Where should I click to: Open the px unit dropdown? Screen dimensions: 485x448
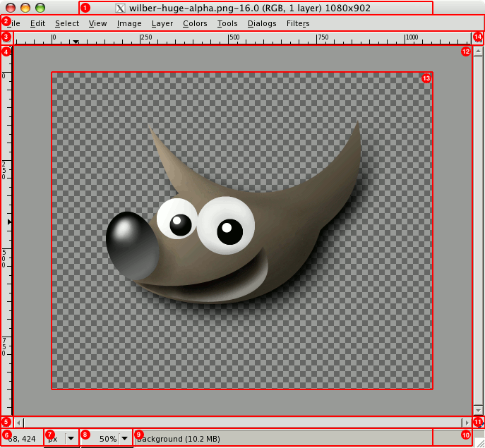point(71,438)
